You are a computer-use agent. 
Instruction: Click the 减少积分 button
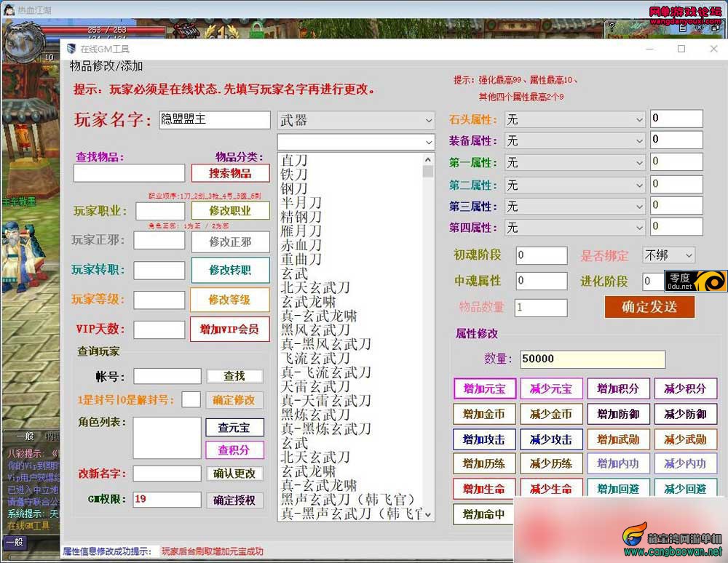click(685, 388)
